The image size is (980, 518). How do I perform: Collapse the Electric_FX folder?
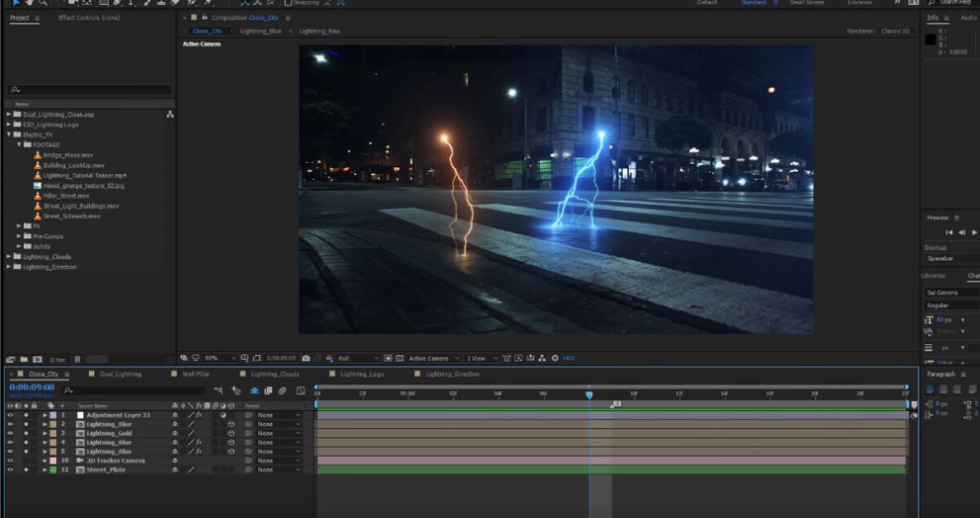(9, 134)
